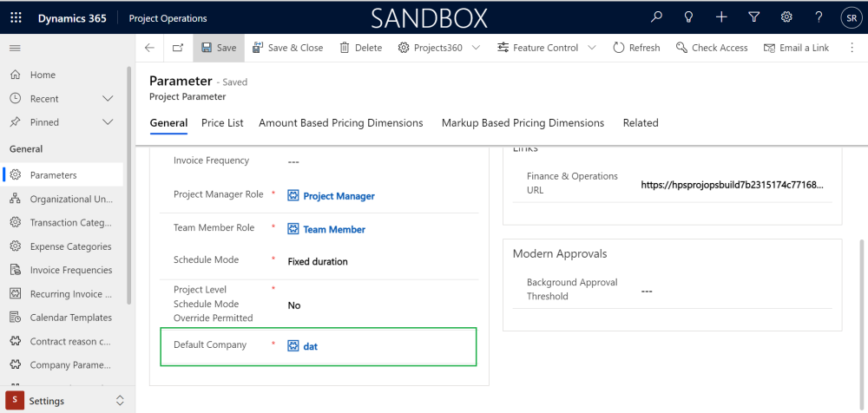Click the search magnifier icon
Image resolution: width=868 pixels, height=413 pixels.
[x=657, y=18]
